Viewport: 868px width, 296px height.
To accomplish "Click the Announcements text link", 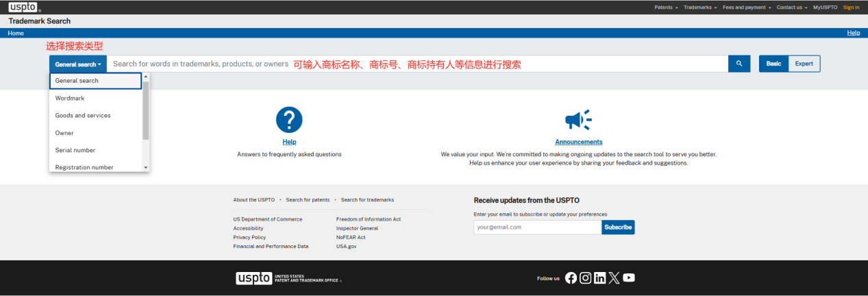I will click(579, 142).
